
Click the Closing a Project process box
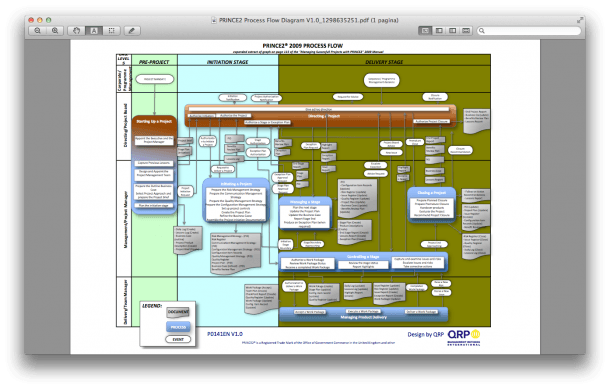[x=431, y=205]
